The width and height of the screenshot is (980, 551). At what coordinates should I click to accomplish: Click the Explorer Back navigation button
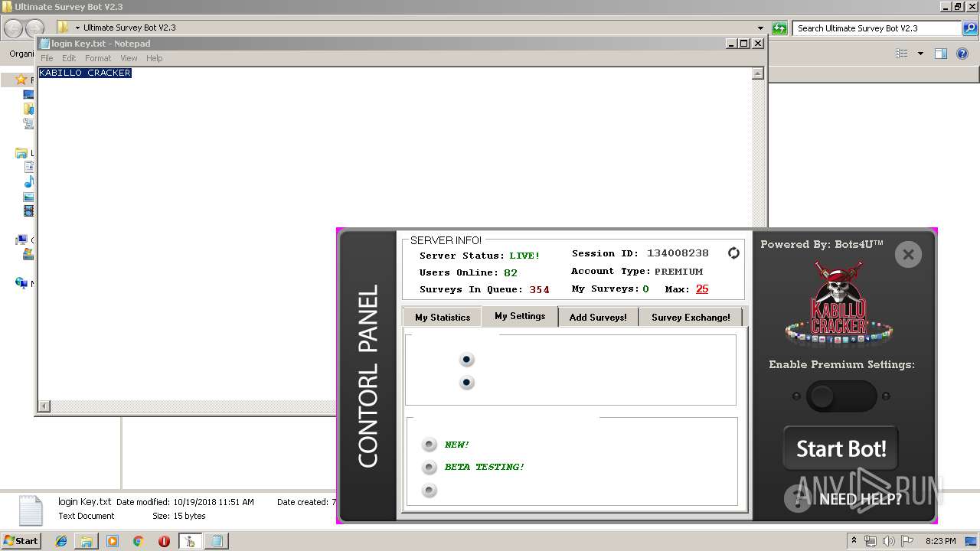(x=13, y=29)
